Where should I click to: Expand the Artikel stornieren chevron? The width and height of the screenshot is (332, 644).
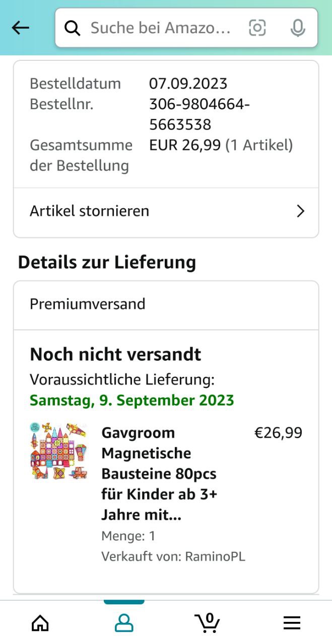tap(301, 211)
